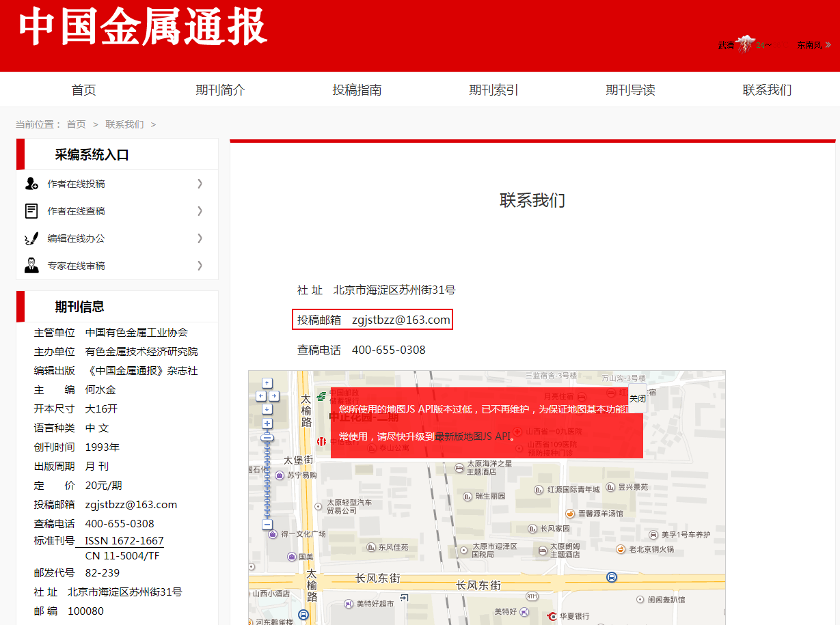The height and width of the screenshot is (625, 840).
Task: Click 闺阁轰趴馆 map marker
Action: 640,600
